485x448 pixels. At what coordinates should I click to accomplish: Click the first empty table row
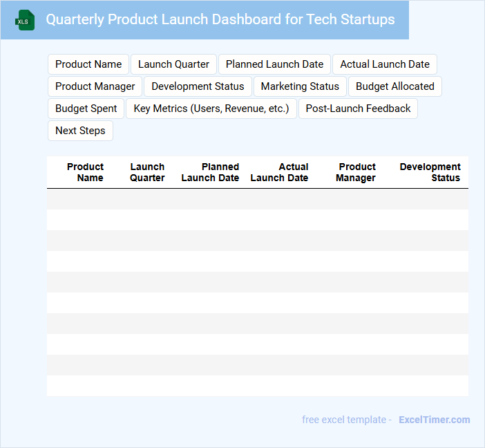(x=257, y=199)
